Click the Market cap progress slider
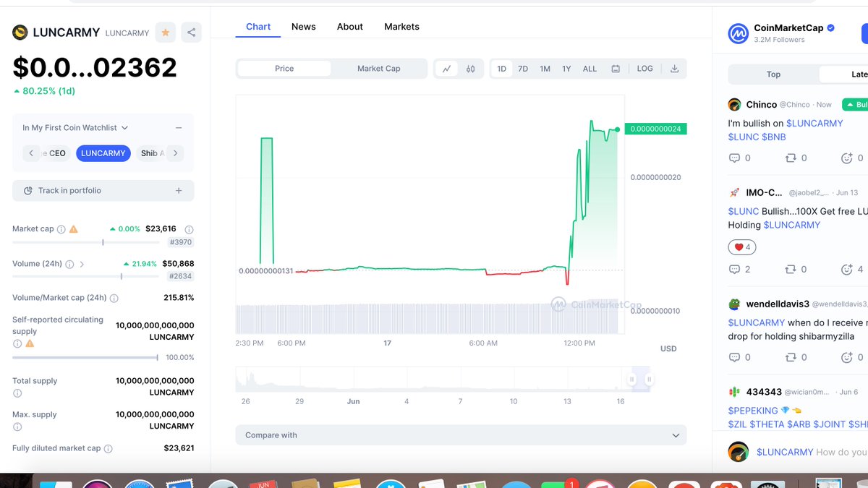The width and height of the screenshot is (868, 488). [x=103, y=243]
